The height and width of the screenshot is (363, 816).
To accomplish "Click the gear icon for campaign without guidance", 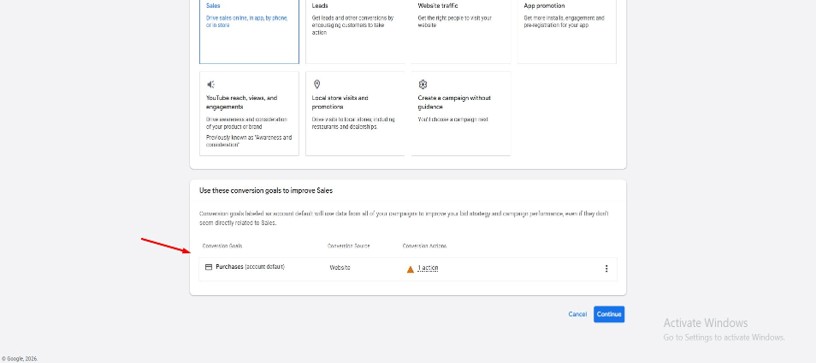I will coord(423,84).
